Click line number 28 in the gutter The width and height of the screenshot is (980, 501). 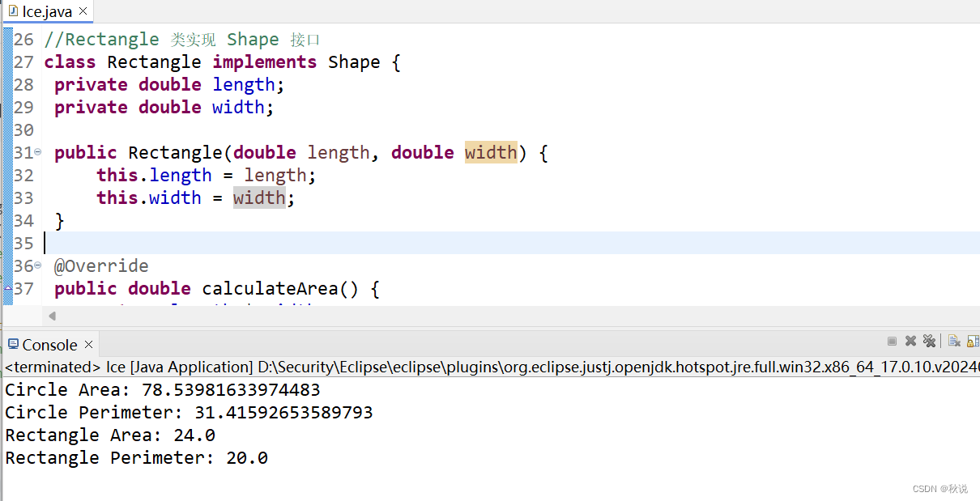point(23,84)
